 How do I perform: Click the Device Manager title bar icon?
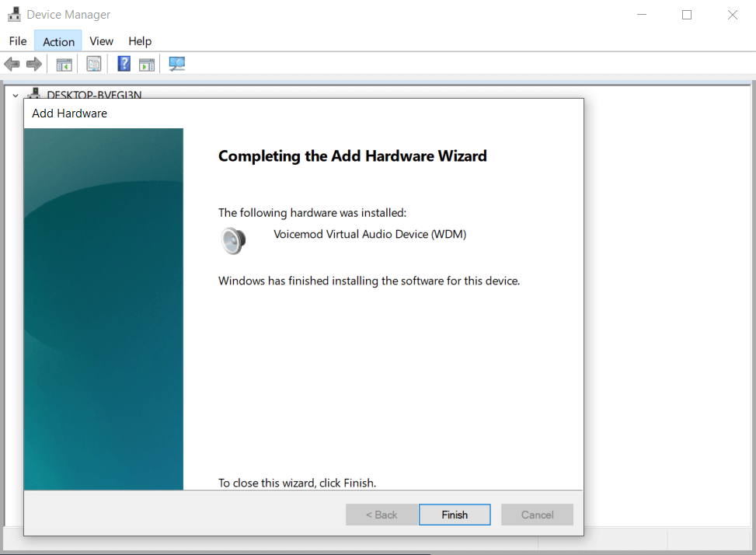pos(15,15)
